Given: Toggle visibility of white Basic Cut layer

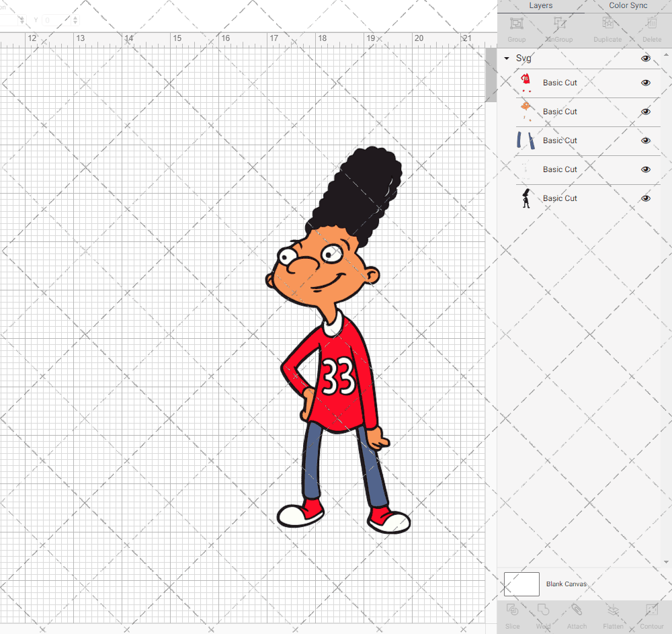Looking at the screenshot, I should click(646, 169).
